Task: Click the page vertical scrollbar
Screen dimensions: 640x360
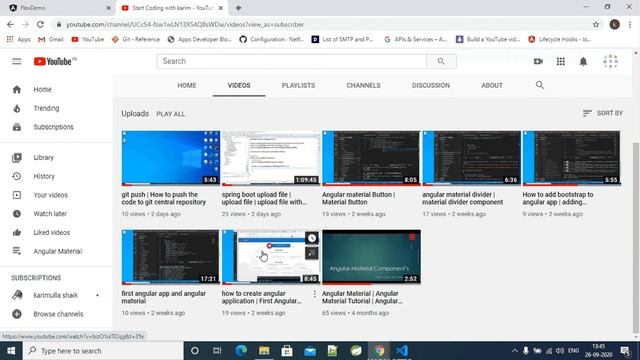Action: coord(636,237)
